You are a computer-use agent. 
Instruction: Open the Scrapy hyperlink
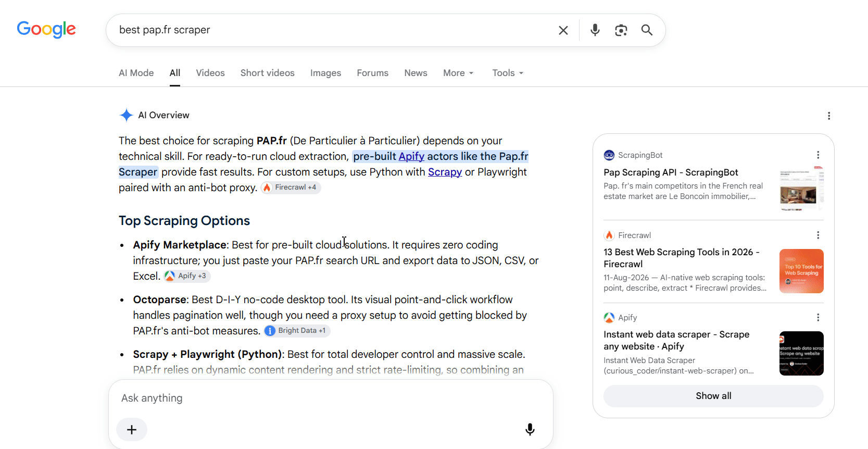[x=445, y=172]
